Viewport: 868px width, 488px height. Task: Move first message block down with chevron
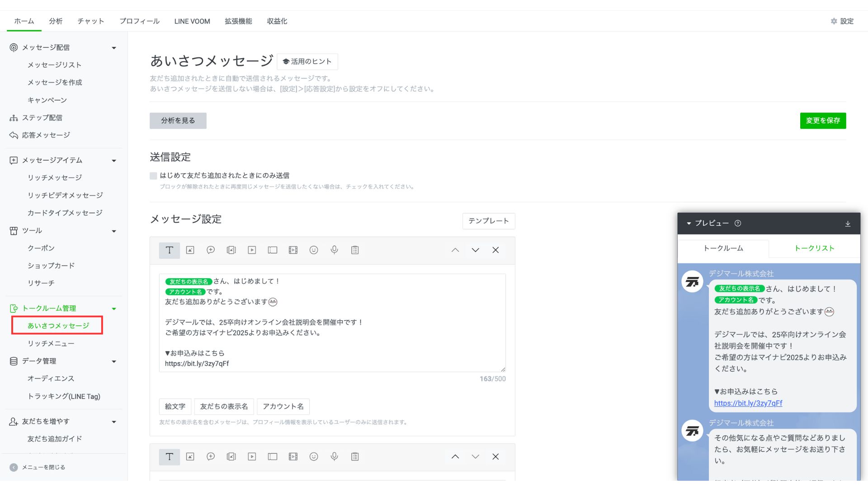point(475,250)
